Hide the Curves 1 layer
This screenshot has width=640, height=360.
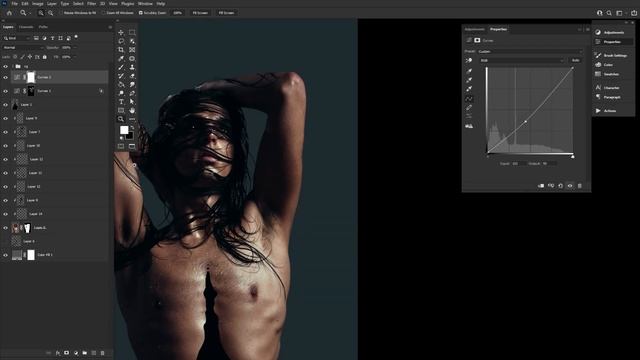click(5, 91)
